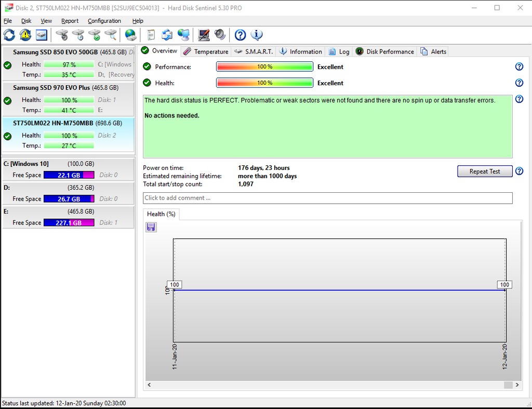Click the globe with disk toolbar icon
The width and height of the screenshot is (532, 409).
[130, 35]
